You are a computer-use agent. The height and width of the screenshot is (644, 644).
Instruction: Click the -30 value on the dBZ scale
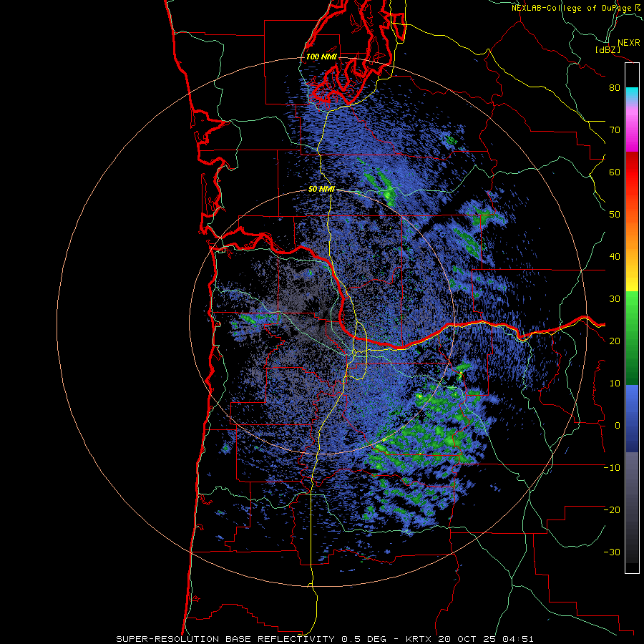click(612, 552)
